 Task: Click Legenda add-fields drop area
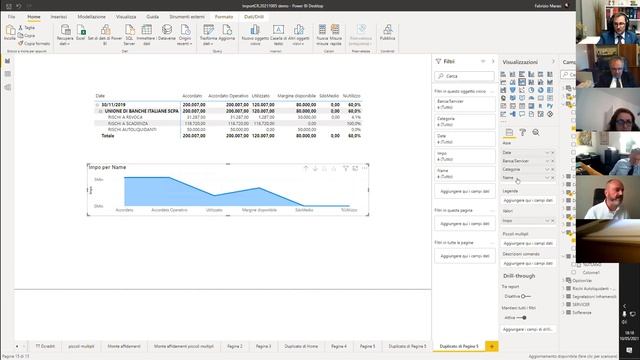click(527, 200)
